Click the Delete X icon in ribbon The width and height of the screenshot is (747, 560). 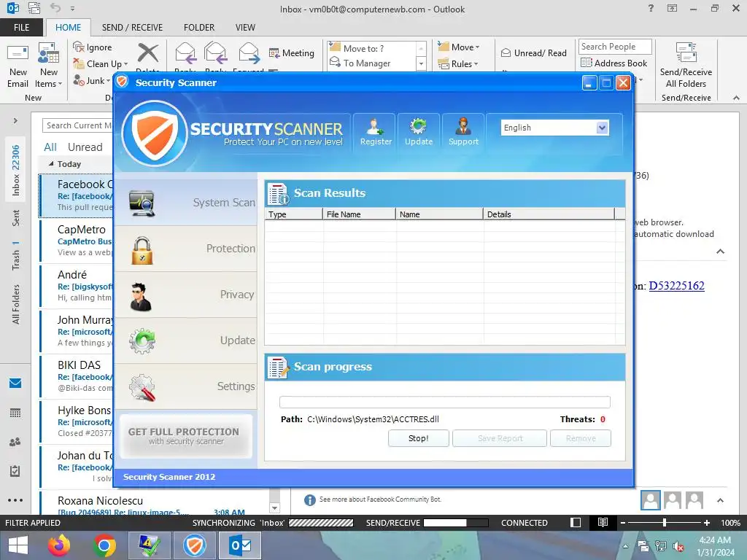tap(147, 53)
